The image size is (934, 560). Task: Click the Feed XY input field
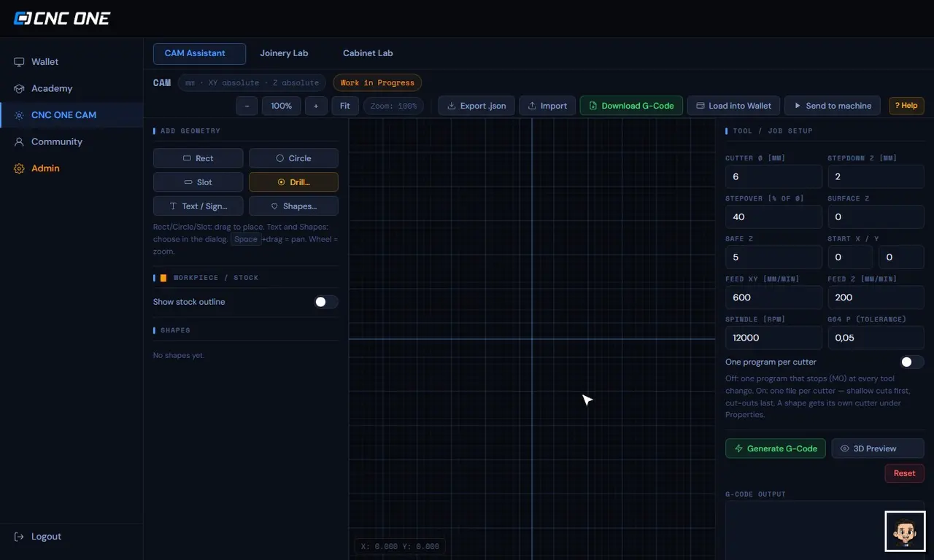[773, 297]
